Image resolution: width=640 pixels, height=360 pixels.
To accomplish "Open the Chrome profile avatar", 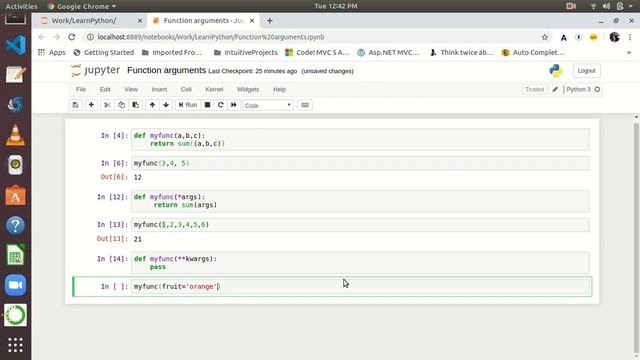I will click(614, 37).
